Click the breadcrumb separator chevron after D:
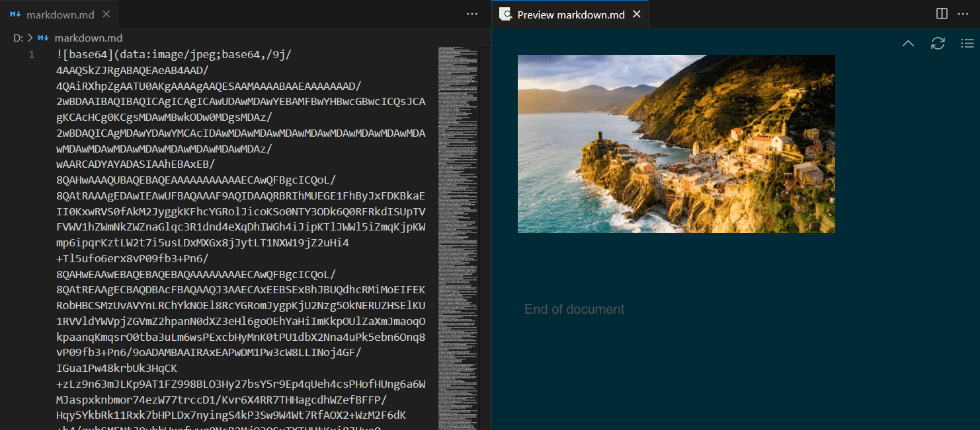The height and width of the screenshot is (430, 980). [30, 38]
